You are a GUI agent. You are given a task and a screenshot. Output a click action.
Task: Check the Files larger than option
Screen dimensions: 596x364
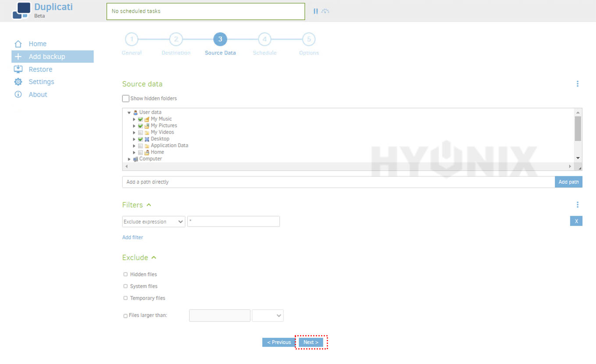(x=125, y=315)
